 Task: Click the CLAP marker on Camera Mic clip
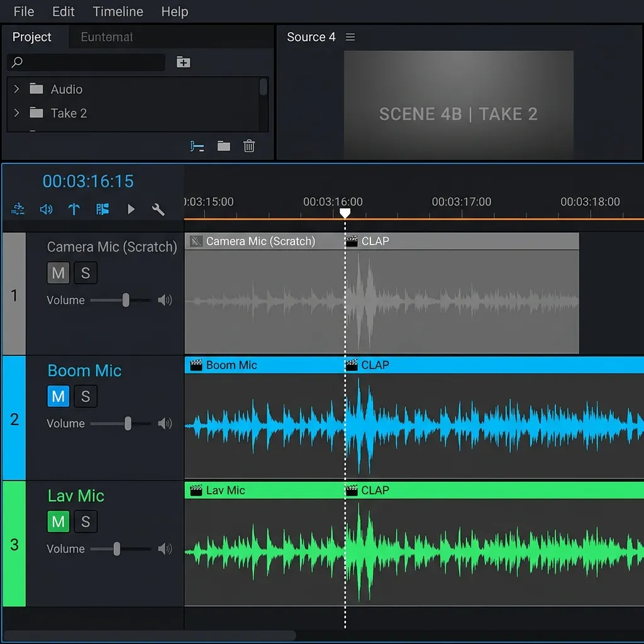click(367, 241)
